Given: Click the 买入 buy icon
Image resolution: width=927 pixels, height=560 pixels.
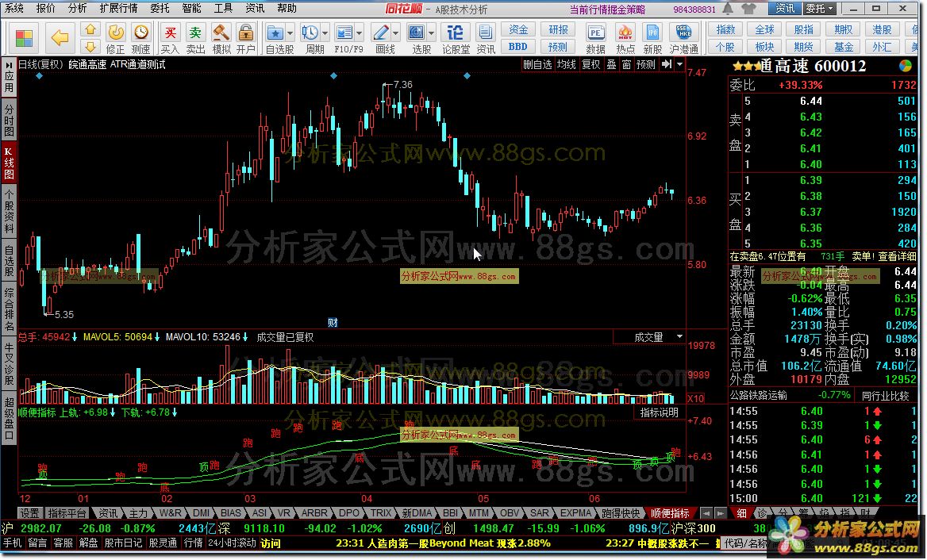Looking at the screenshot, I should 171,38.
